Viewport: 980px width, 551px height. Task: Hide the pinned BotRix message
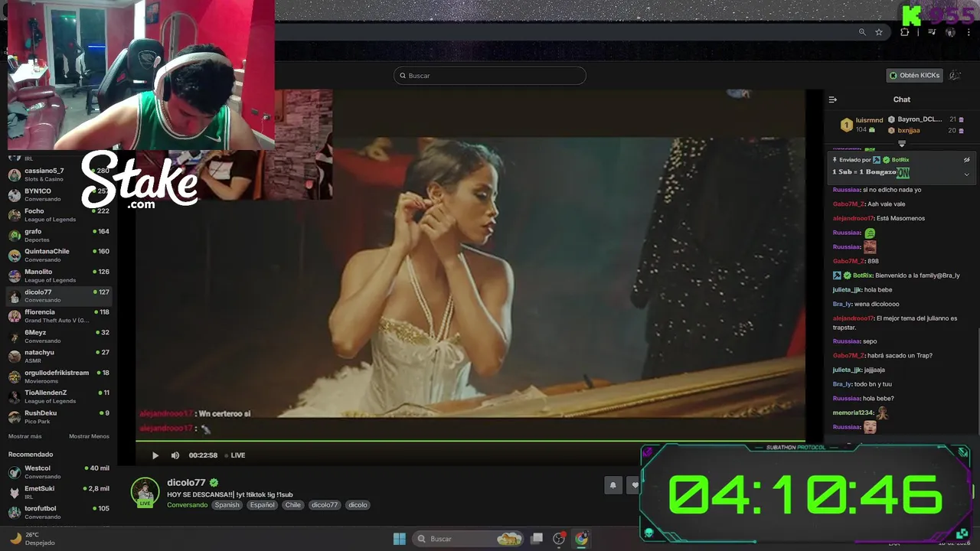pos(966,160)
